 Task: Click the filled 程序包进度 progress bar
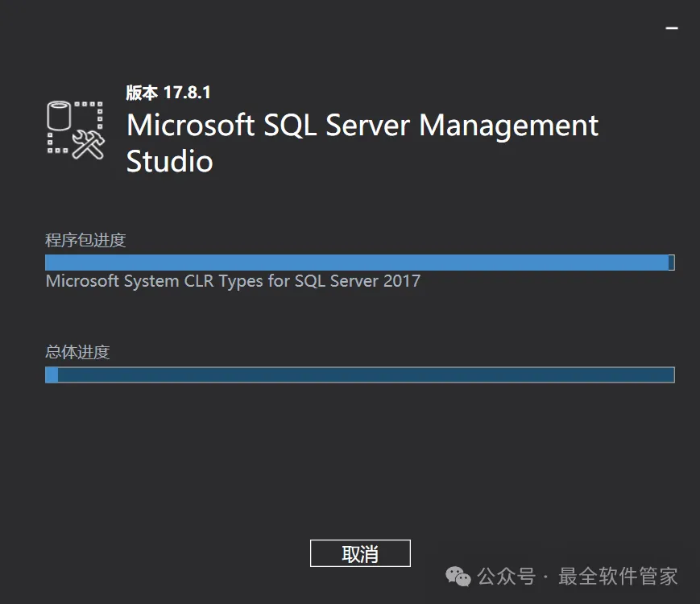point(356,263)
